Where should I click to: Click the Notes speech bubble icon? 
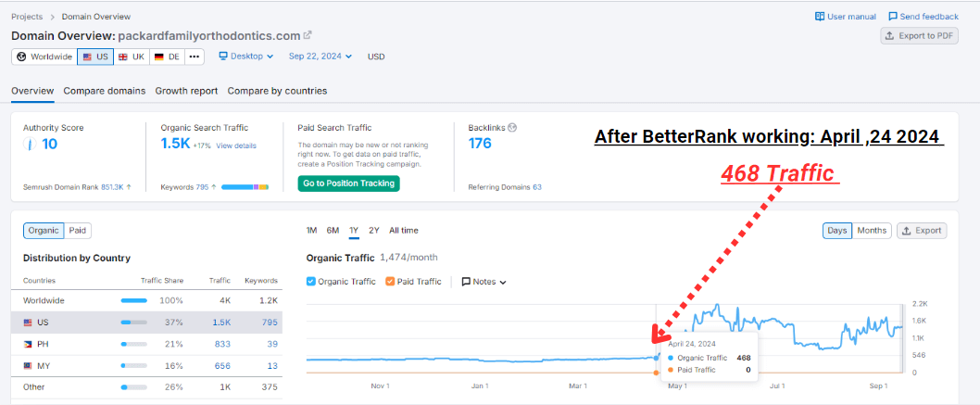tap(466, 282)
